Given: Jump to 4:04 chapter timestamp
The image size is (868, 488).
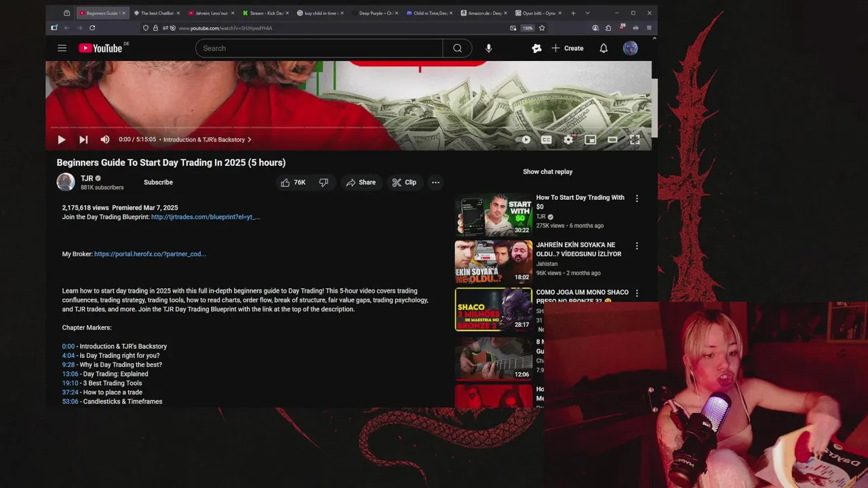Looking at the screenshot, I should tap(68, 356).
